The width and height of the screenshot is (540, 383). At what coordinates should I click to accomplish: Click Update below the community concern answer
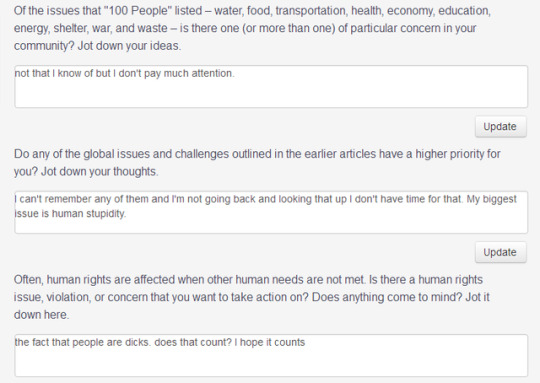501,127
